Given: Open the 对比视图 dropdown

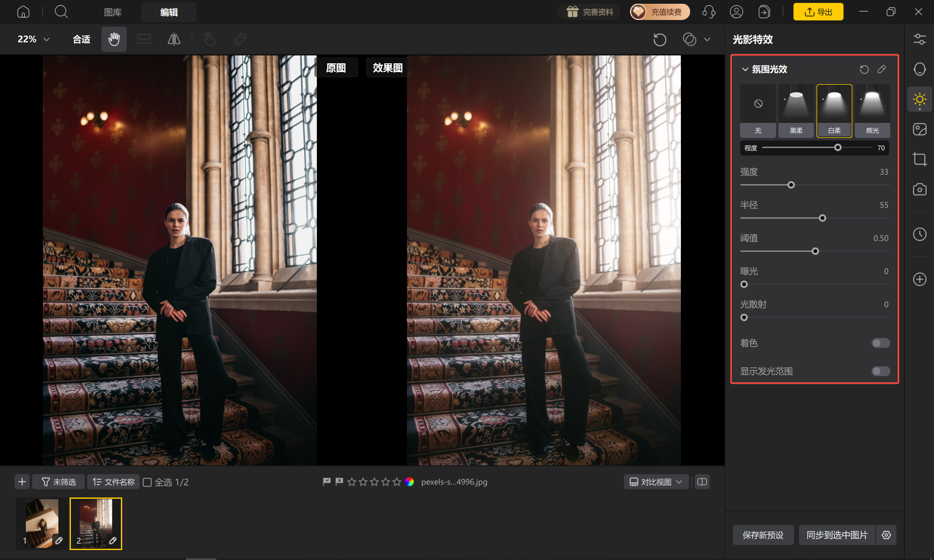Looking at the screenshot, I should coord(656,482).
